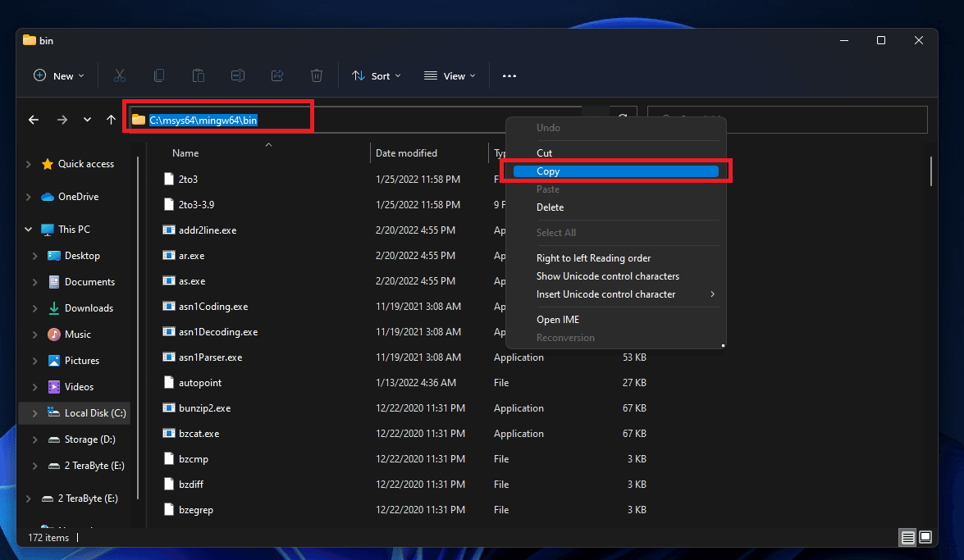Go back with the left arrow
Viewport: 964px width, 560px height.
pos(34,120)
